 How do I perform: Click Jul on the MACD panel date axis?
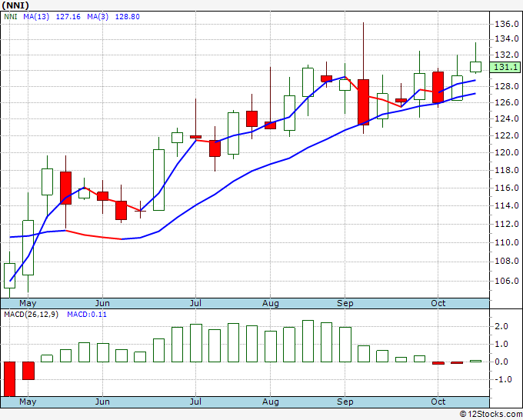[195, 402]
